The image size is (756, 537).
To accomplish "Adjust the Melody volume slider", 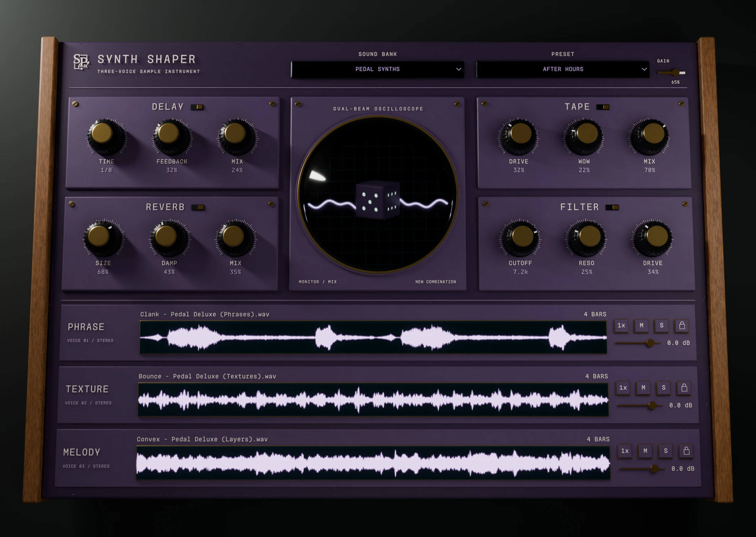I will (642, 469).
